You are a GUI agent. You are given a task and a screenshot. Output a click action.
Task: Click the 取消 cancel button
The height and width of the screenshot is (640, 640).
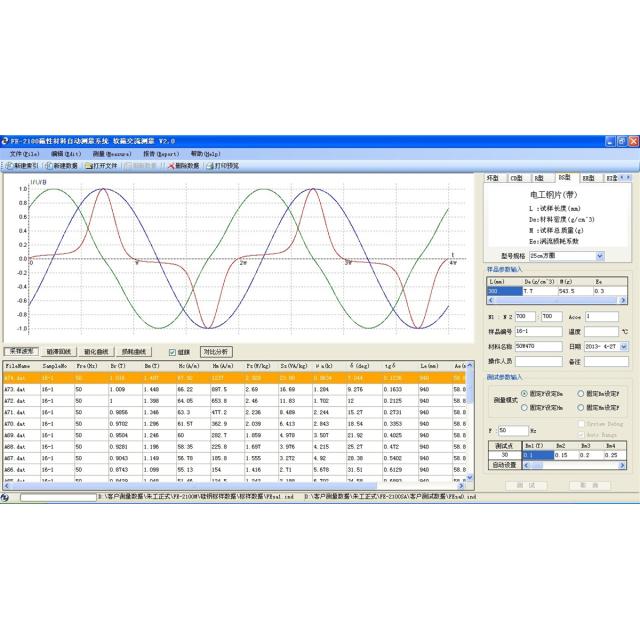tap(590, 485)
